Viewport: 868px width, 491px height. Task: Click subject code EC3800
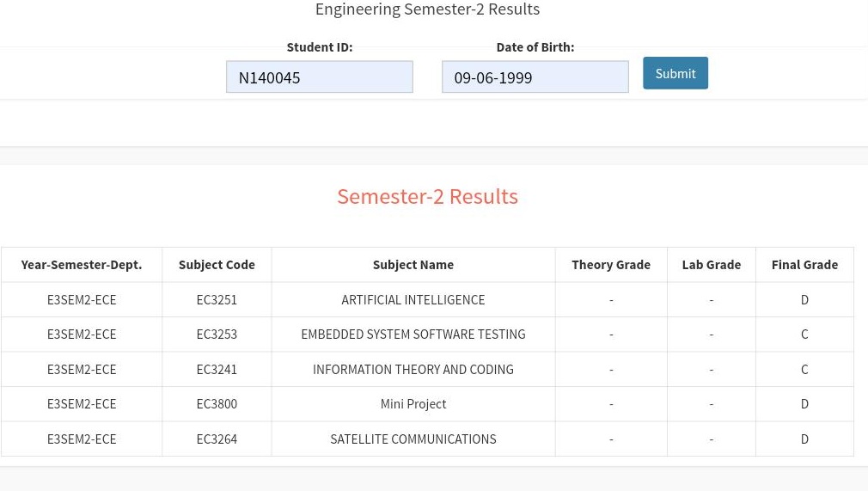(x=217, y=404)
